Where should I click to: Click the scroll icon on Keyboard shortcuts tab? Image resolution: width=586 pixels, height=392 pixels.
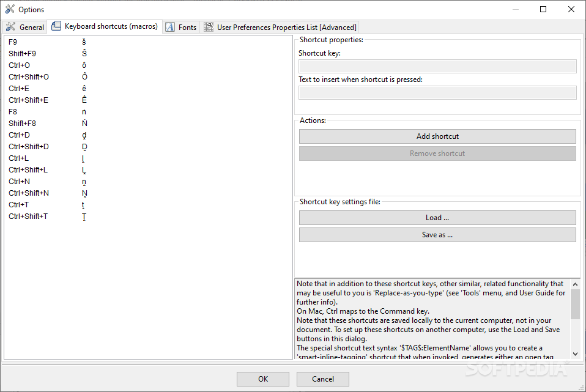tap(56, 26)
